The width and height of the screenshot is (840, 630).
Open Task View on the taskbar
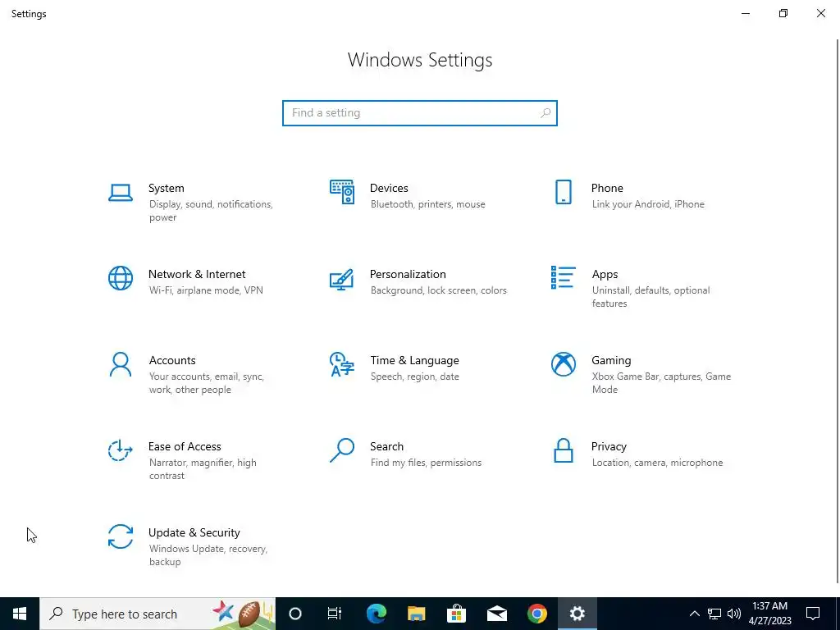click(335, 614)
